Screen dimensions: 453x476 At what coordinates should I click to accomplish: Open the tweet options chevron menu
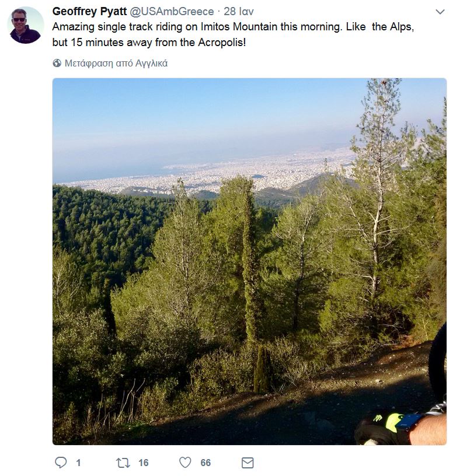coord(440,12)
